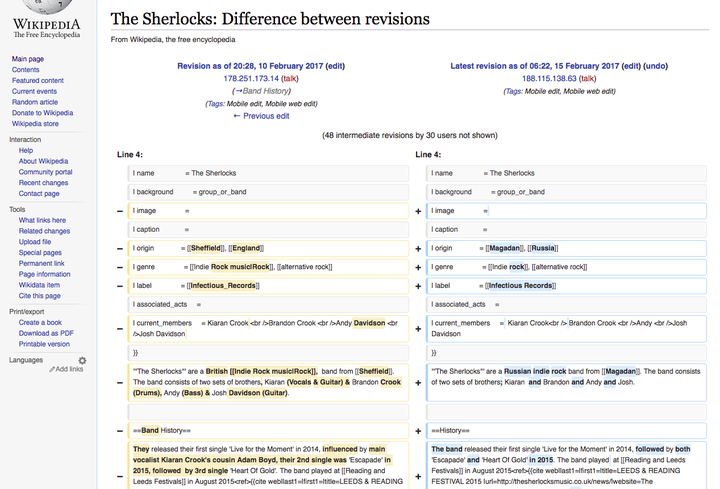Open user 188.115.138.63 contributions
The image size is (720, 489).
[x=549, y=79]
